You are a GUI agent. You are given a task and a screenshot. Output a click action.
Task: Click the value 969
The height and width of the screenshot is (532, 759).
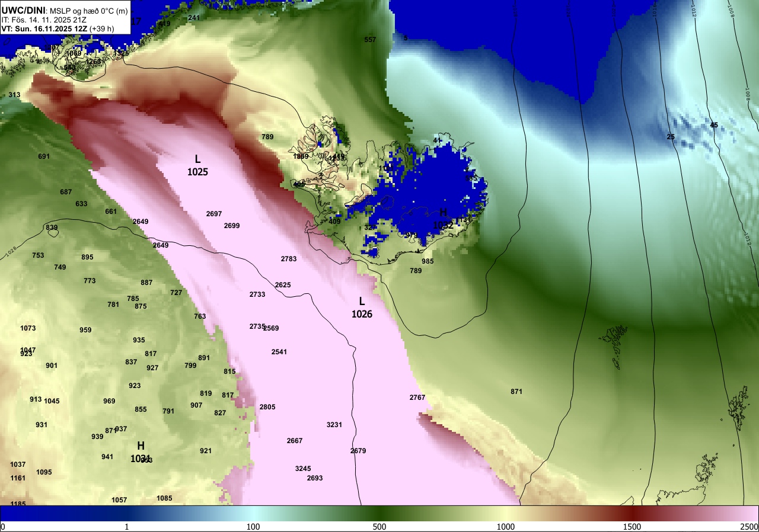[109, 401]
